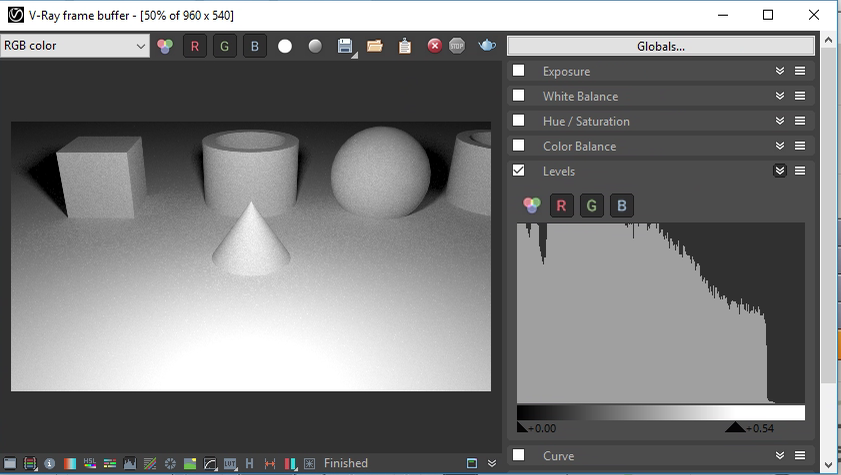
Task: Expand the Curve rollout
Action: (x=780, y=455)
